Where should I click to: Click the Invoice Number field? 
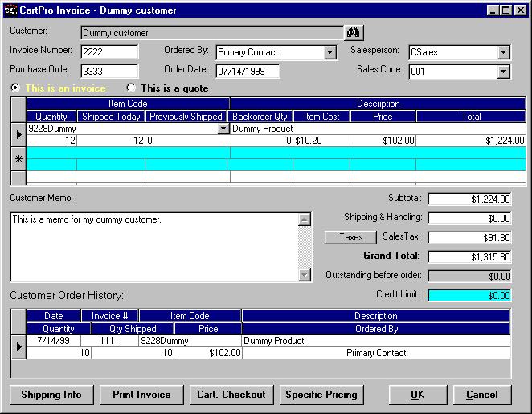pos(109,52)
